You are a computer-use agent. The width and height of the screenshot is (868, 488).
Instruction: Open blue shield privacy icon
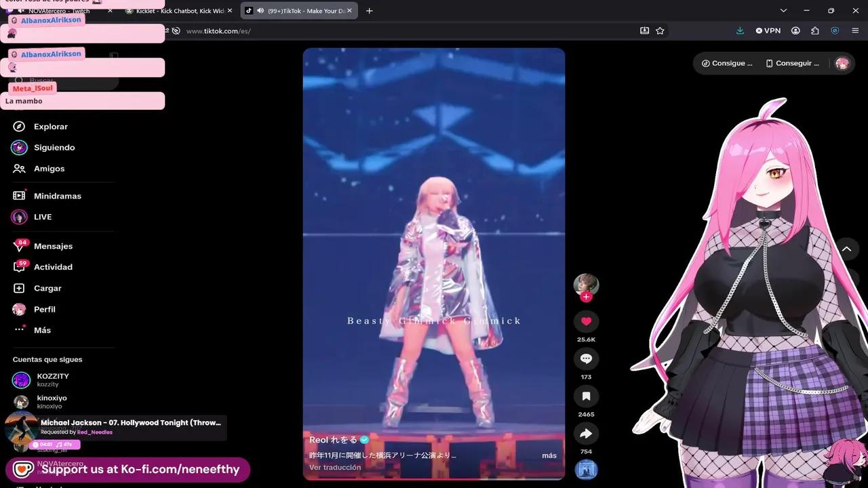pyautogui.click(x=835, y=30)
